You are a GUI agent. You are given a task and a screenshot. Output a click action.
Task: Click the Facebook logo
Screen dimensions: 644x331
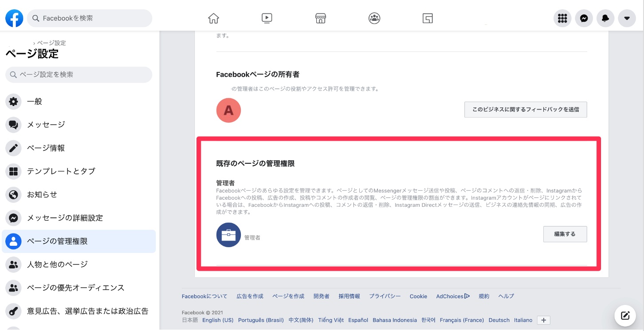click(x=14, y=18)
